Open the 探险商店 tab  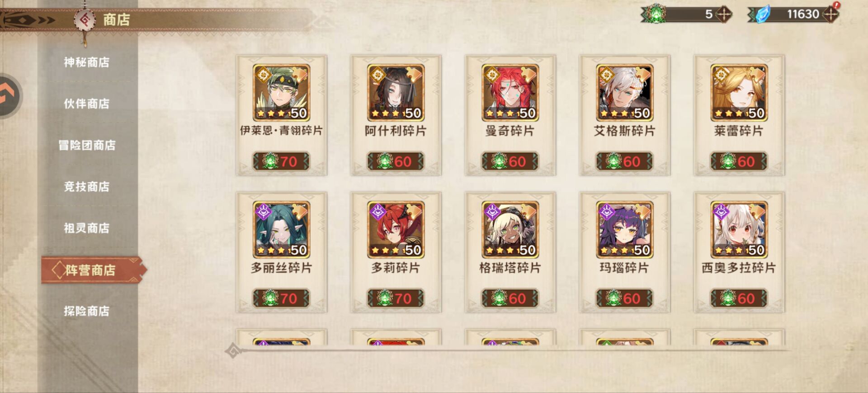(x=87, y=311)
